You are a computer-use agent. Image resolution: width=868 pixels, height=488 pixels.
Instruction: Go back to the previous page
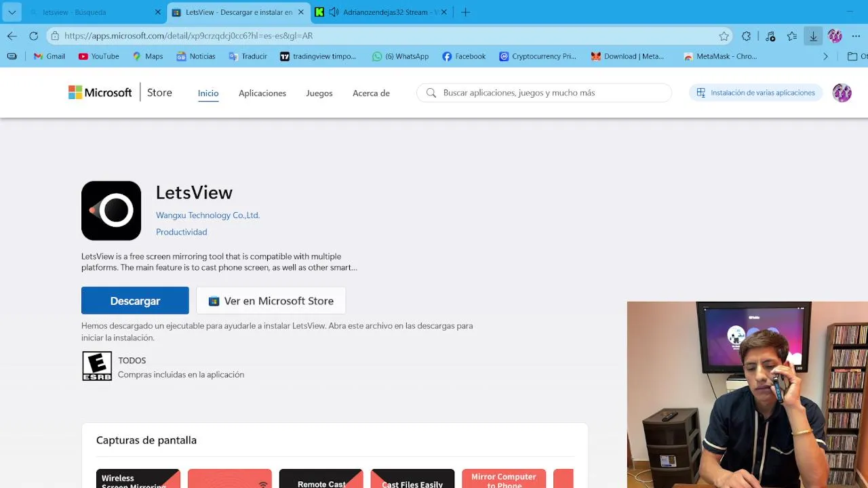tap(12, 36)
